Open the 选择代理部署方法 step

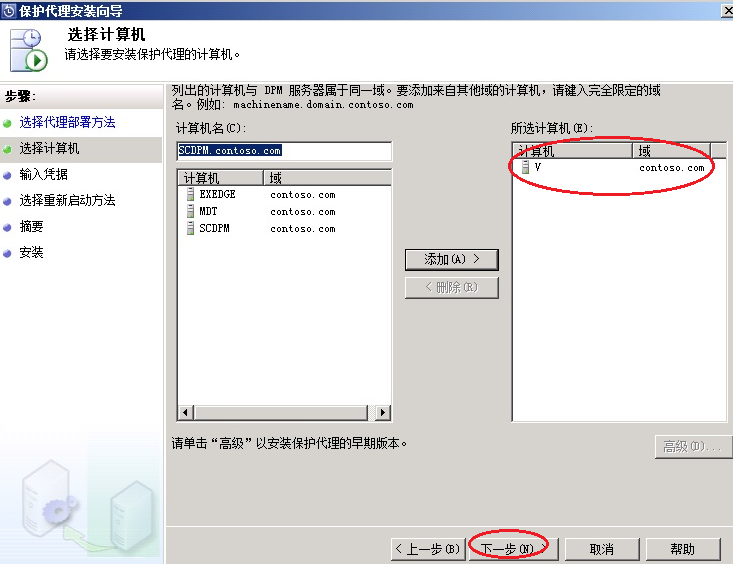click(67, 123)
